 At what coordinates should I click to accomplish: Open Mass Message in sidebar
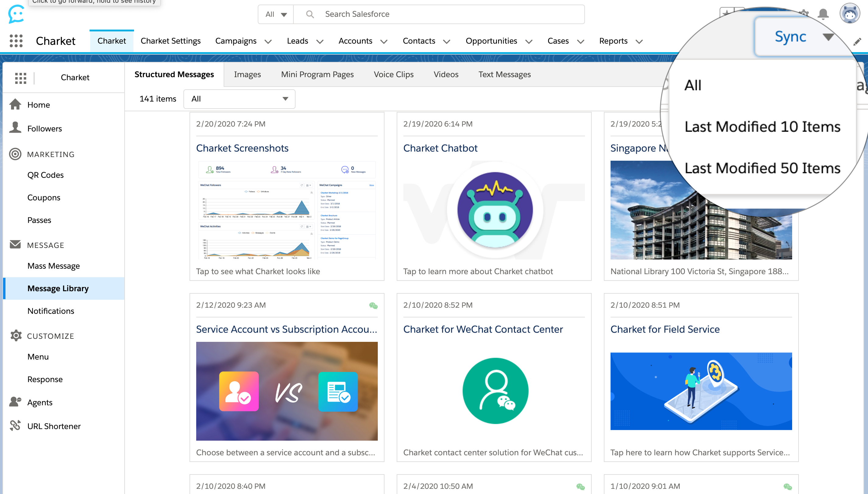(54, 266)
